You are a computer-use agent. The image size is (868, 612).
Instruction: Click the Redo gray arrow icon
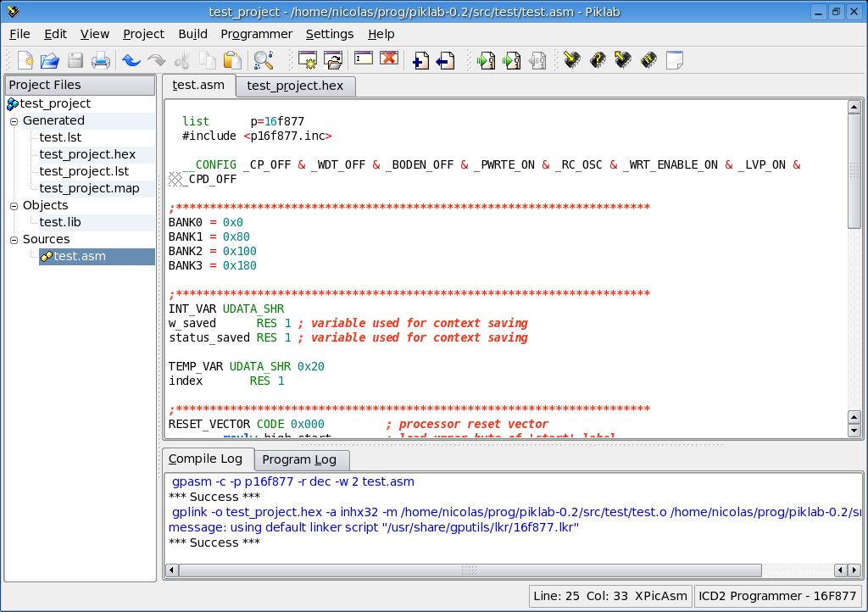pyautogui.click(x=157, y=60)
